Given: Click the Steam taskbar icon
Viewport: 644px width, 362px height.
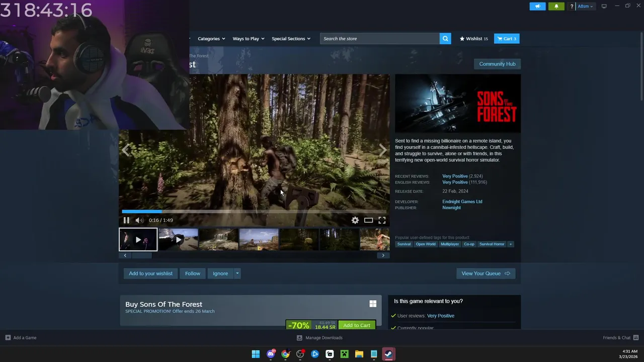Looking at the screenshot, I should click(x=388, y=354).
